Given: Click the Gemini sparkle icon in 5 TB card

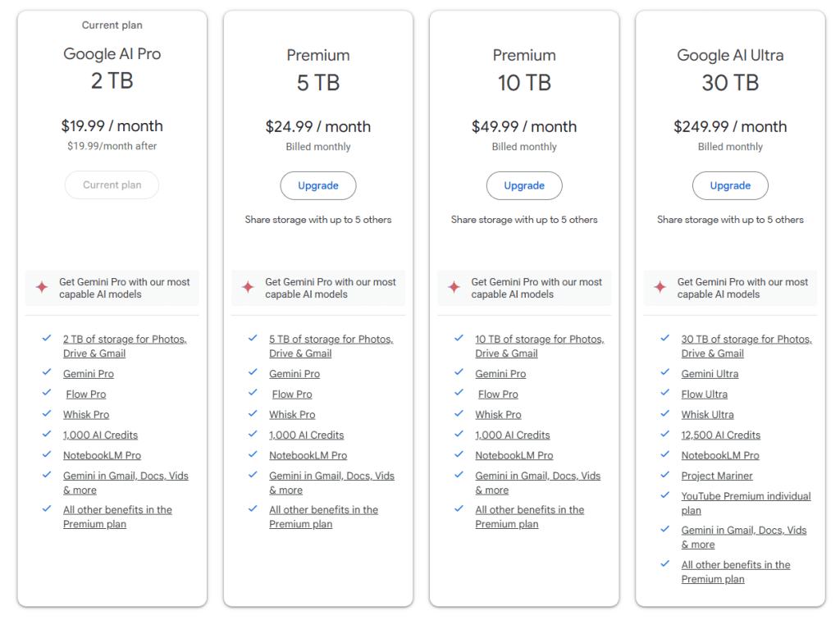Looking at the screenshot, I should 248,288.
